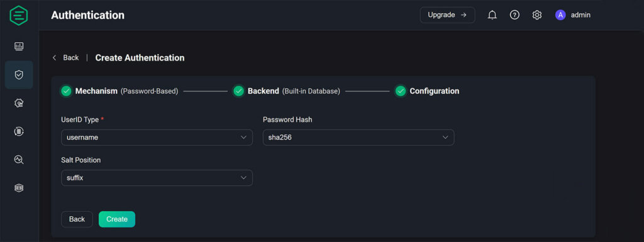The height and width of the screenshot is (242, 644).
Task: Open the Dashboard monitoring sidebar icon
Action: [x=19, y=47]
